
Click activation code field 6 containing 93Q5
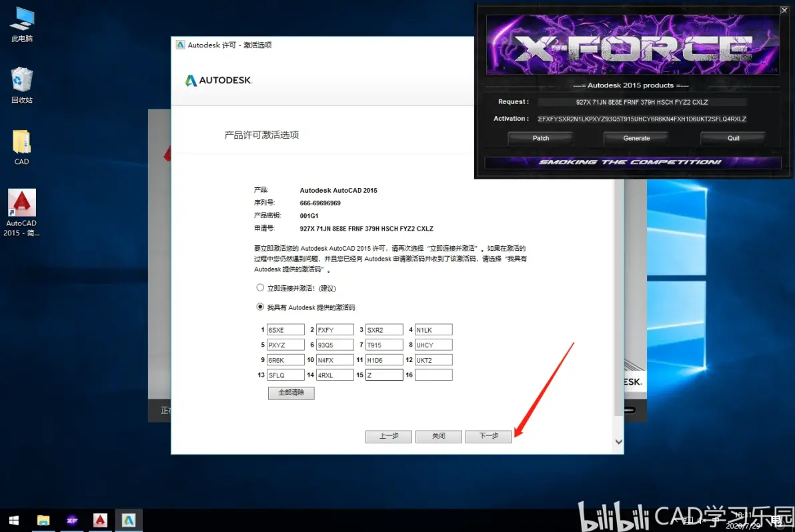(x=335, y=345)
